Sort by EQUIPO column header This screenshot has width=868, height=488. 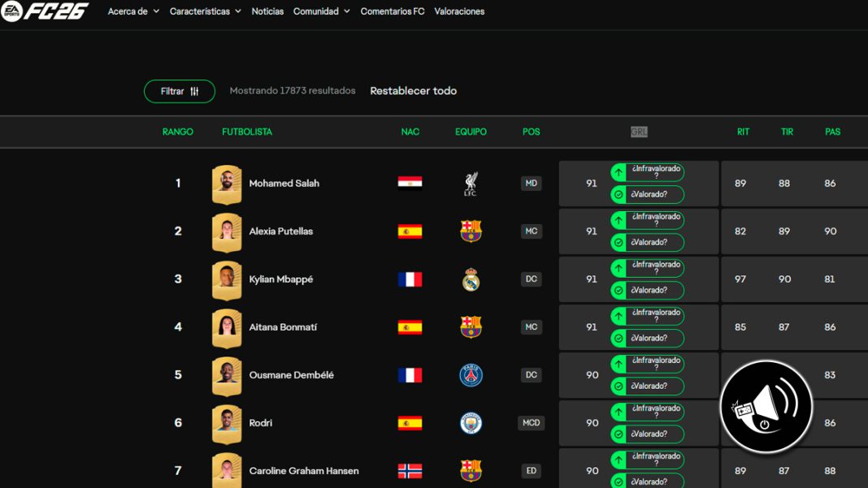click(471, 132)
